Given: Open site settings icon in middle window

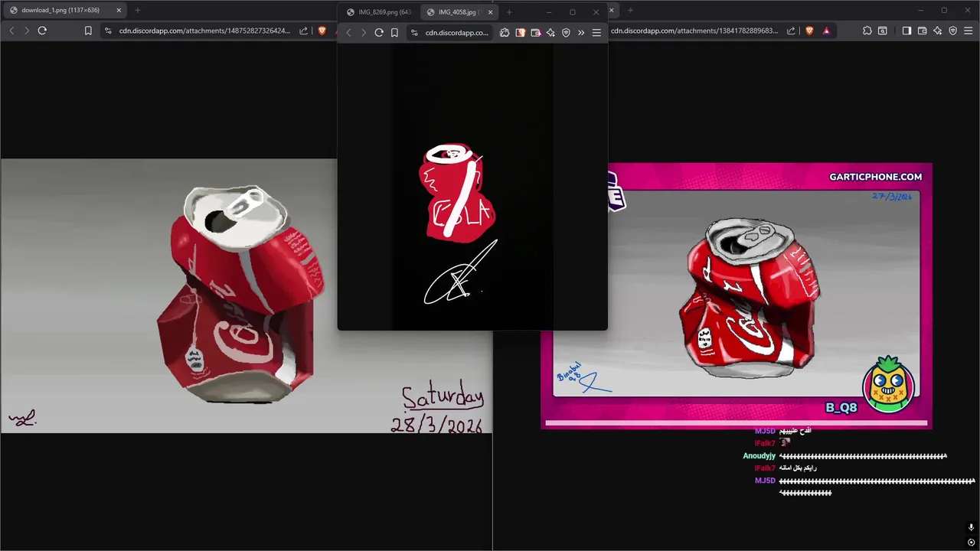Looking at the screenshot, I should (x=414, y=33).
